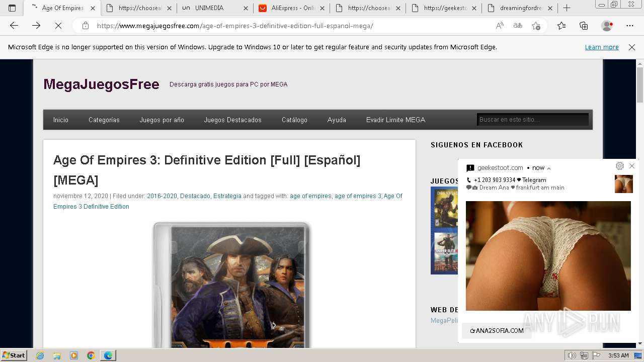
Task: Open the translate page icon
Action: pyautogui.click(x=518, y=26)
